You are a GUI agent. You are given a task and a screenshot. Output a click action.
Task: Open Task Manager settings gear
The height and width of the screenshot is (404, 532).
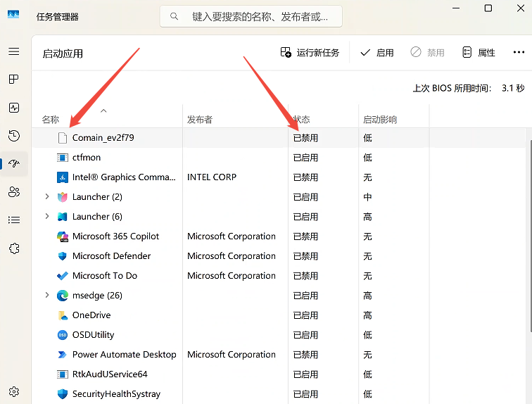point(14,392)
